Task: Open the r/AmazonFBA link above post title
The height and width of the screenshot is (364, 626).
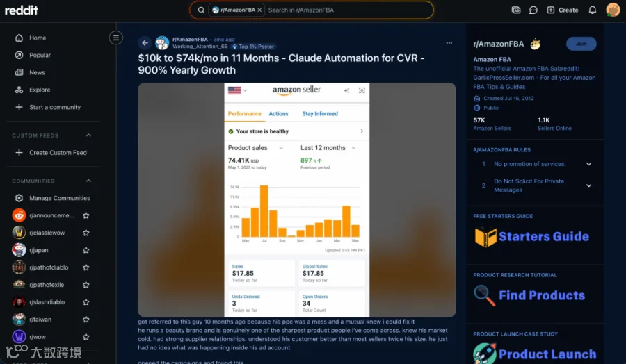Action: 190,40
